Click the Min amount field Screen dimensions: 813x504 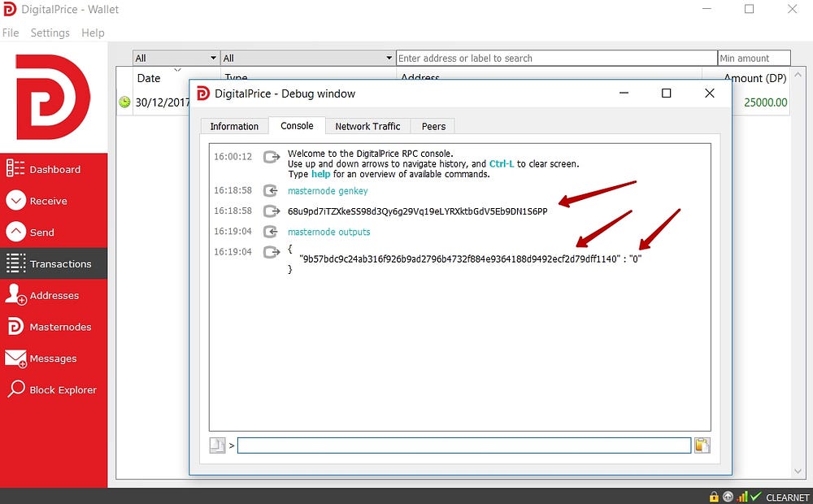[754, 58]
